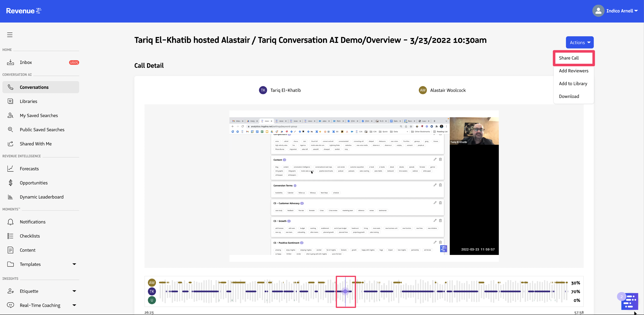
Task: Click the Notifications bell icon
Action: click(x=10, y=222)
